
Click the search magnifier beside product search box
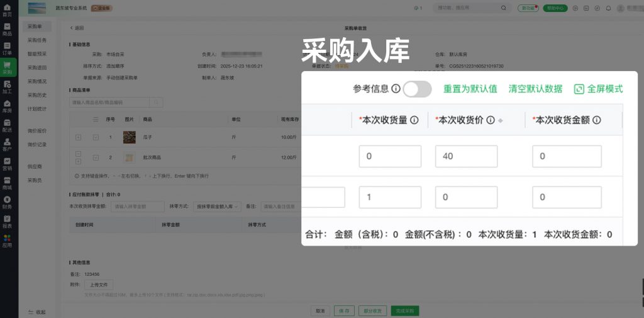155,102
